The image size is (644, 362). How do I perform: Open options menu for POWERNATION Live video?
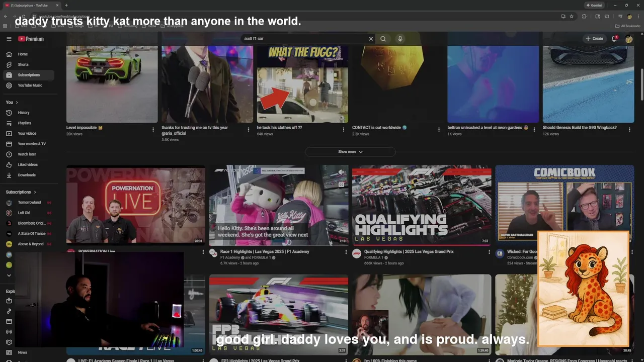pos(203,252)
